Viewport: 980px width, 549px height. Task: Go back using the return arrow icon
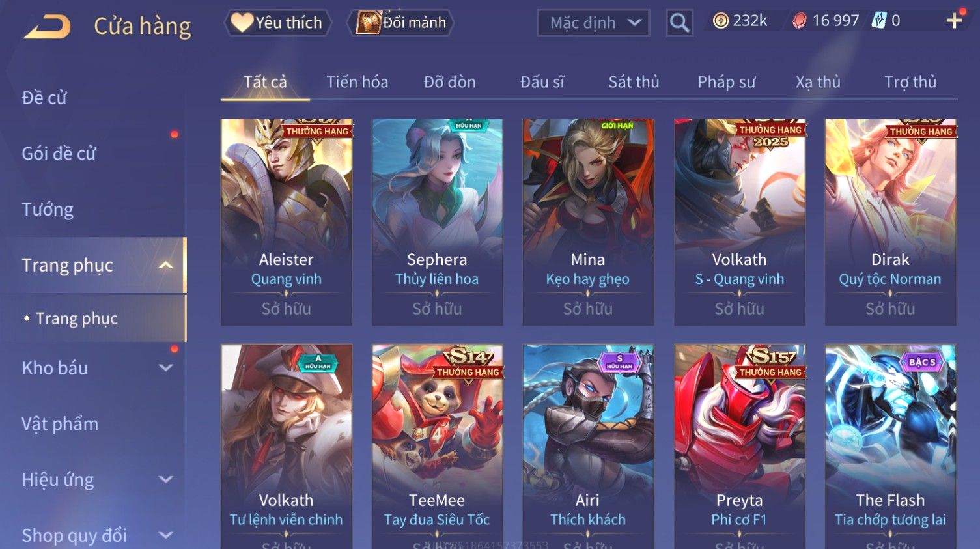(x=47, y=26)
